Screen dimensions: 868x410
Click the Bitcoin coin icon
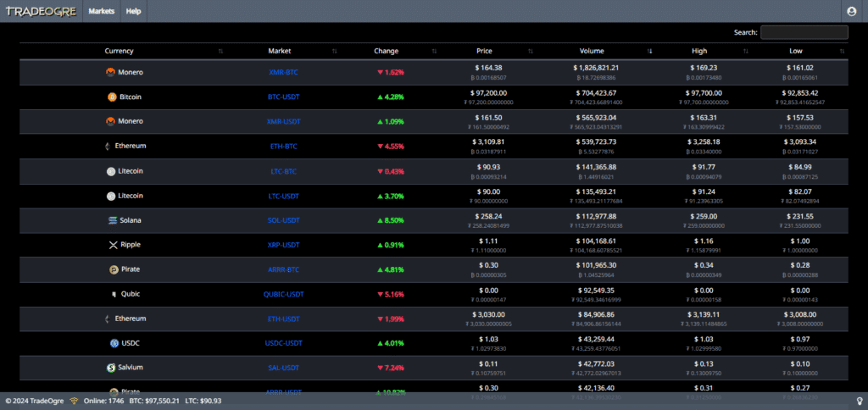(x=112, y=97)
